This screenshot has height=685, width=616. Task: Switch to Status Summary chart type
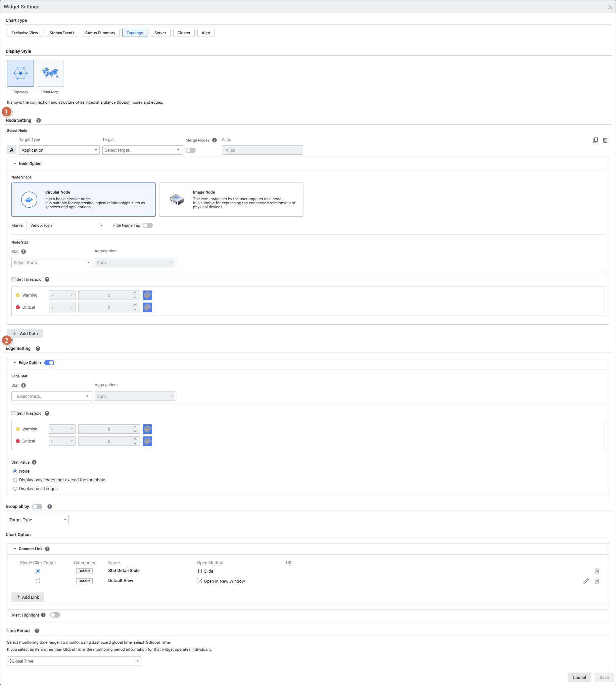[100, 33]
